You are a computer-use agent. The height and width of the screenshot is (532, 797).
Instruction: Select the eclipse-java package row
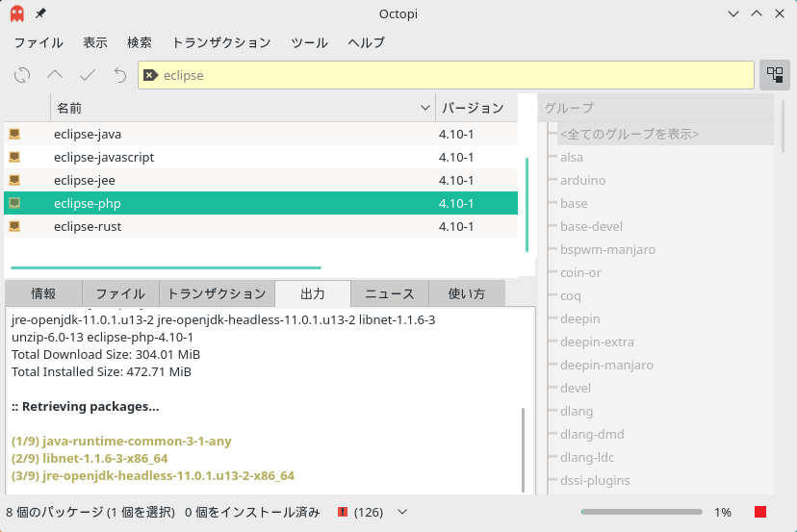(x=261, y=134)
